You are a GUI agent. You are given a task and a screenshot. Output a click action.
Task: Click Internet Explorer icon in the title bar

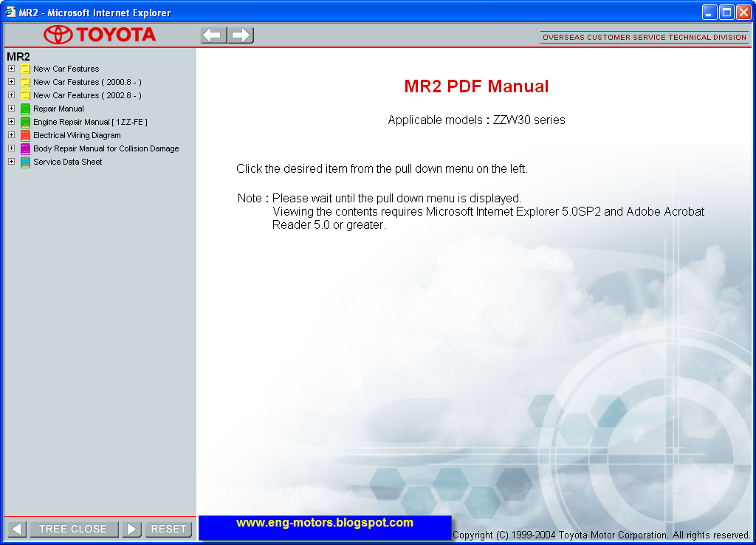click(10, 12)
